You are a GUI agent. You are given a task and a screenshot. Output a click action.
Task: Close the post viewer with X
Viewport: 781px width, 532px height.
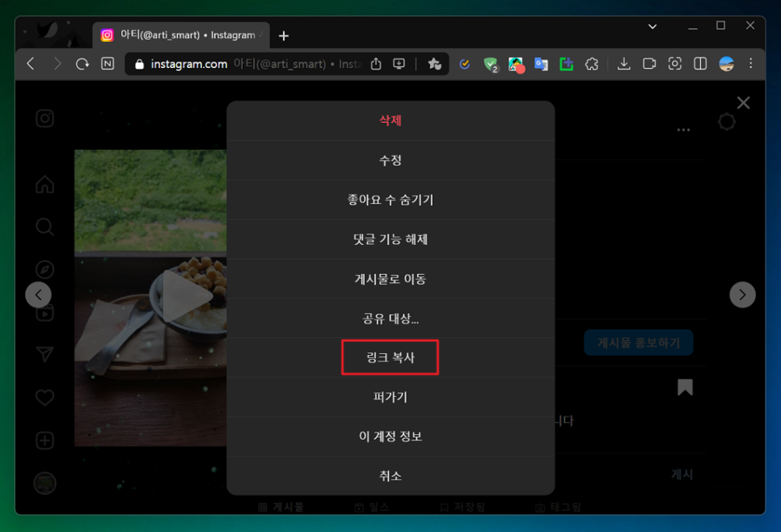click(x=744, y=103)
